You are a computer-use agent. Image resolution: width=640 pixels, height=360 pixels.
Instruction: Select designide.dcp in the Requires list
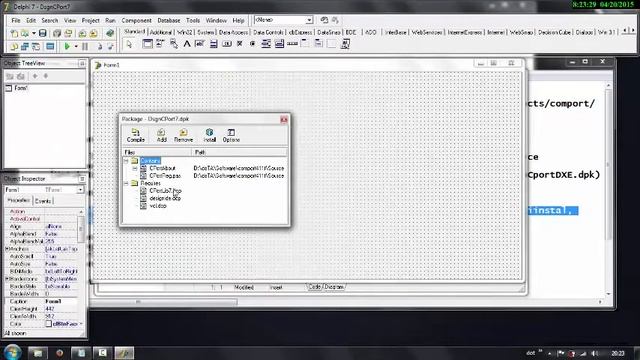coord(165,198)
